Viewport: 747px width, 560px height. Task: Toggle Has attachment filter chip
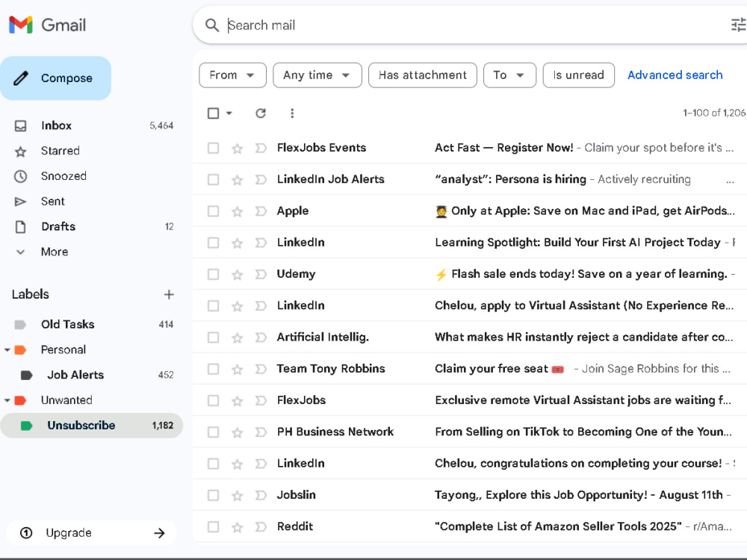click(x=423, y=75)
